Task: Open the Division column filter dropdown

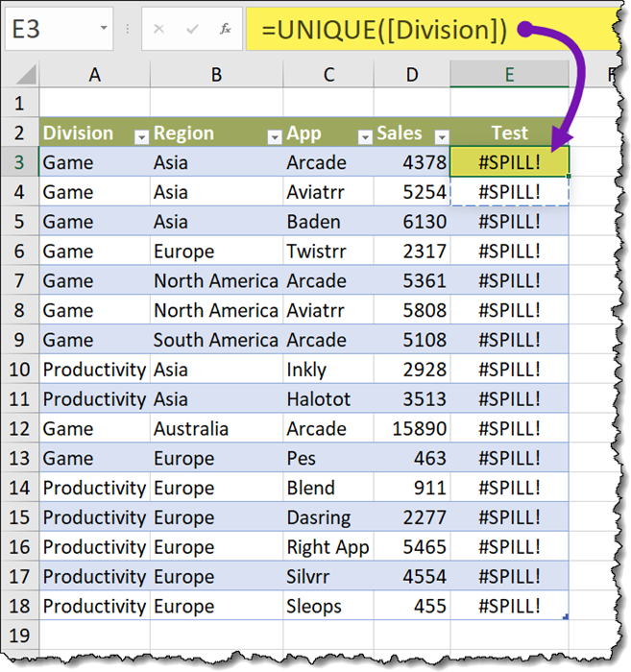Action: [x=140, y=136]
